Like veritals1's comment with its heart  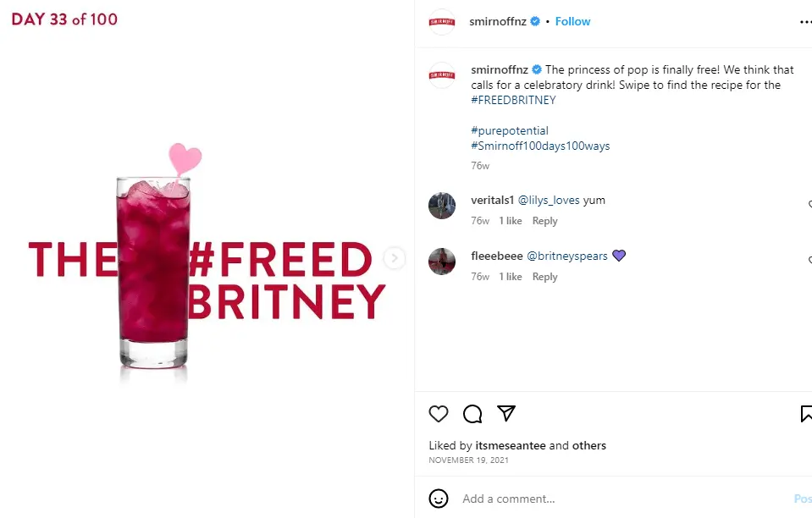(809, 204)
